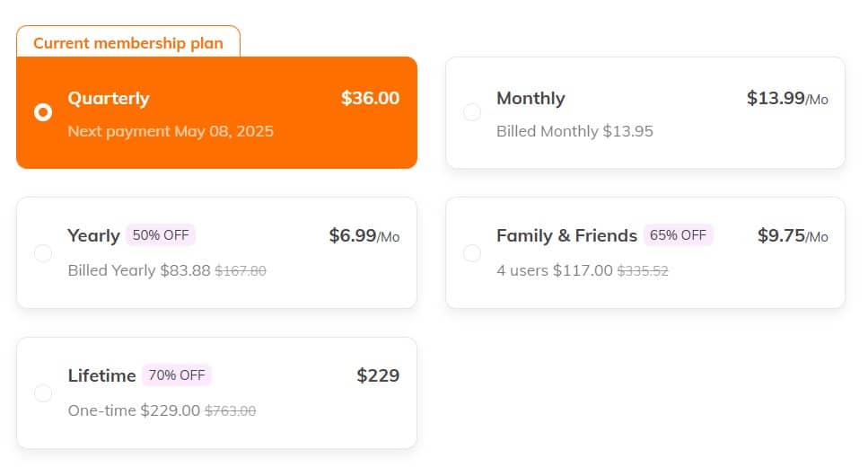The image size is (868, 476).
Task: Click the Quarterly plan title
Action: pos(109,98)
